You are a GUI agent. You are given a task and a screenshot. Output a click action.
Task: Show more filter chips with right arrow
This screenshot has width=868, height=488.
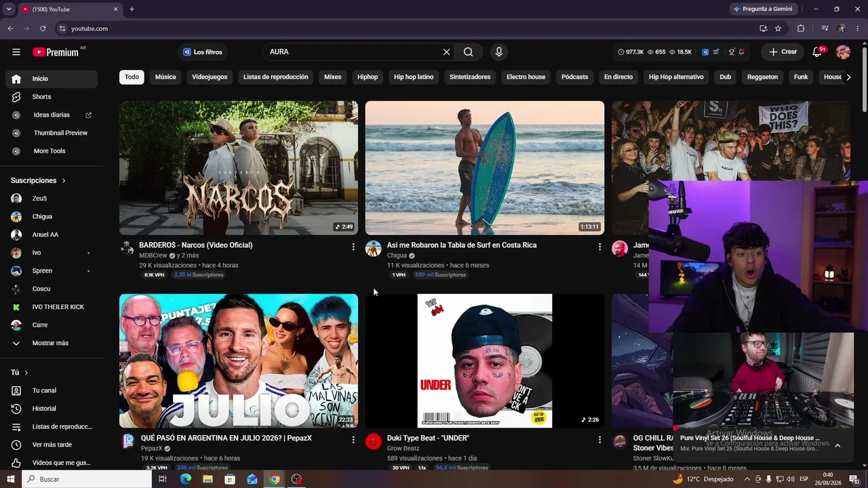(x=848, y=77)
